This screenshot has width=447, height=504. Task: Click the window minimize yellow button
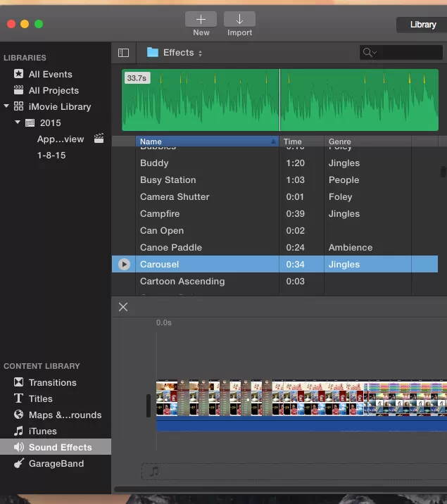[x=25, y=24]
